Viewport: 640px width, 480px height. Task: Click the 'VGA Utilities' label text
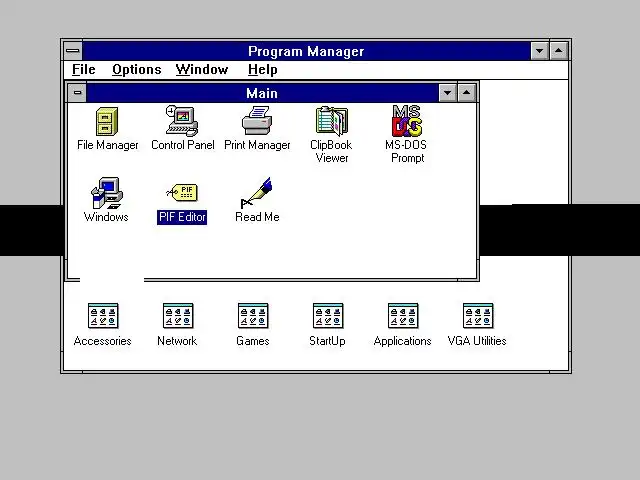pos(477,341)
